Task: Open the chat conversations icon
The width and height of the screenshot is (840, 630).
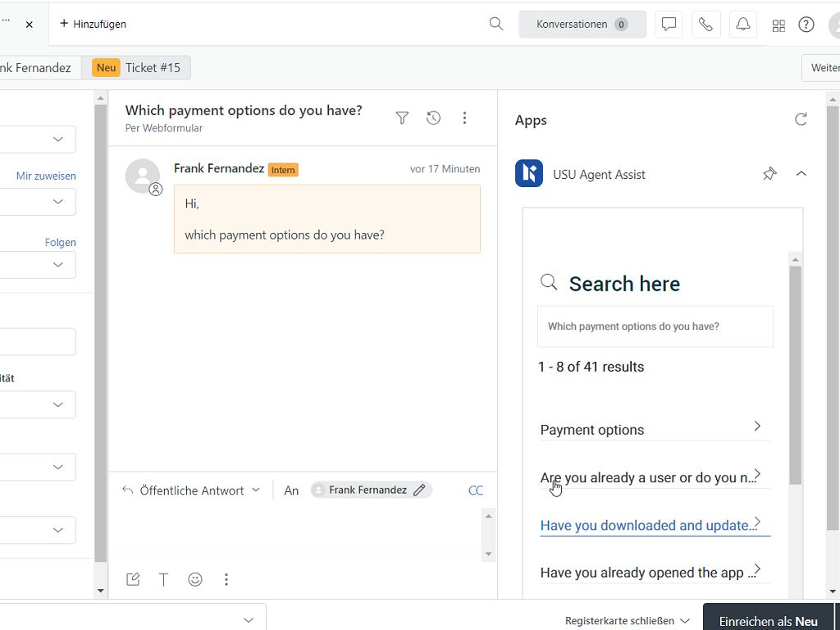Action: (x=669, y=25)
